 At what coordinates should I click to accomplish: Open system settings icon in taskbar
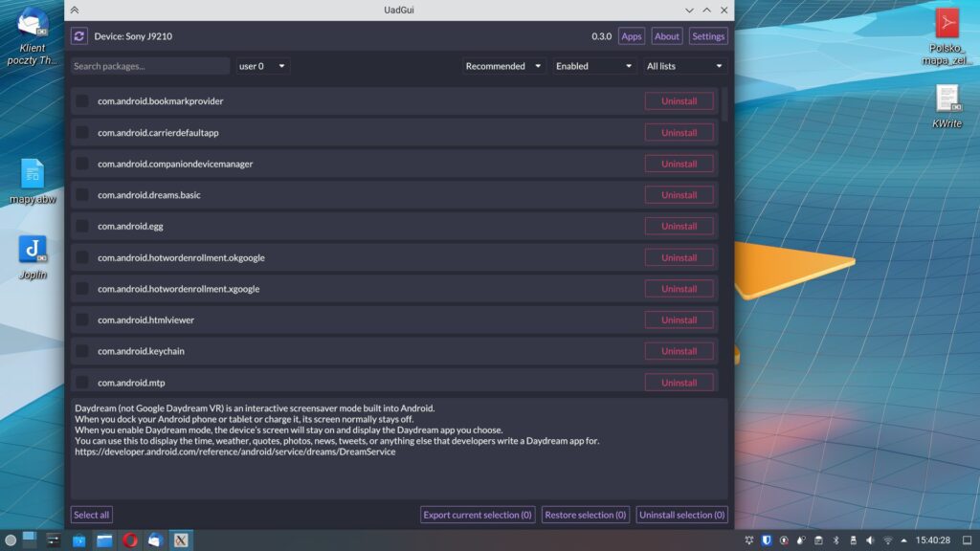click(x=54, y=540)
